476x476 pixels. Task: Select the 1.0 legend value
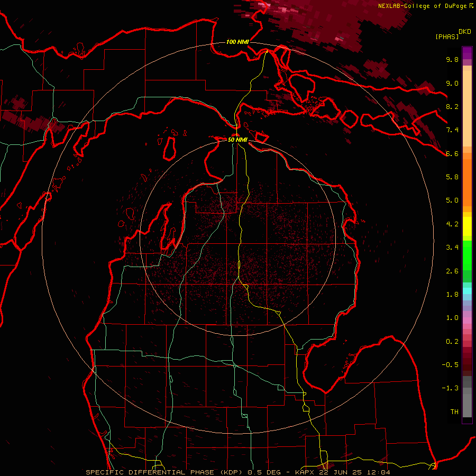click(x=452, y=318)
